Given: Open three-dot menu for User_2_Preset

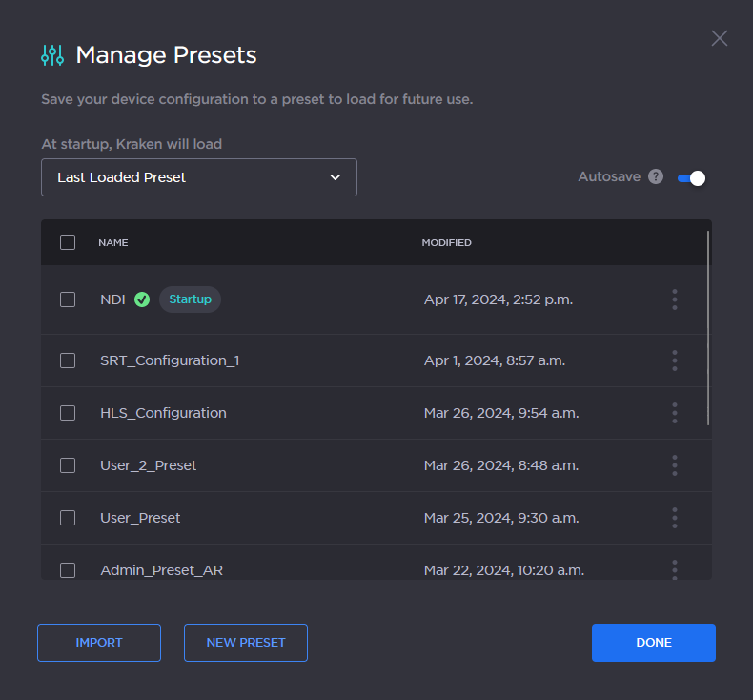Looking at the screenshot, I should coord(674,465).
